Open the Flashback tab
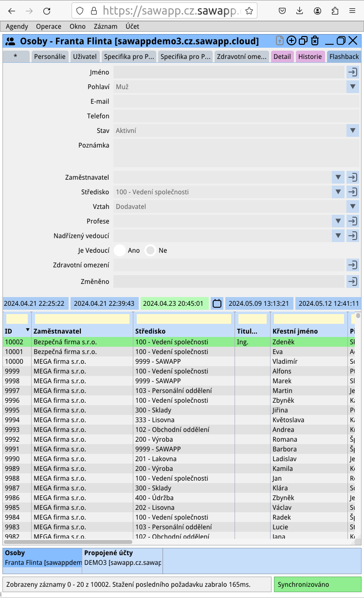The width and height of the screenshot is (364, 598). pyautogui.click(x=344, y=56)
